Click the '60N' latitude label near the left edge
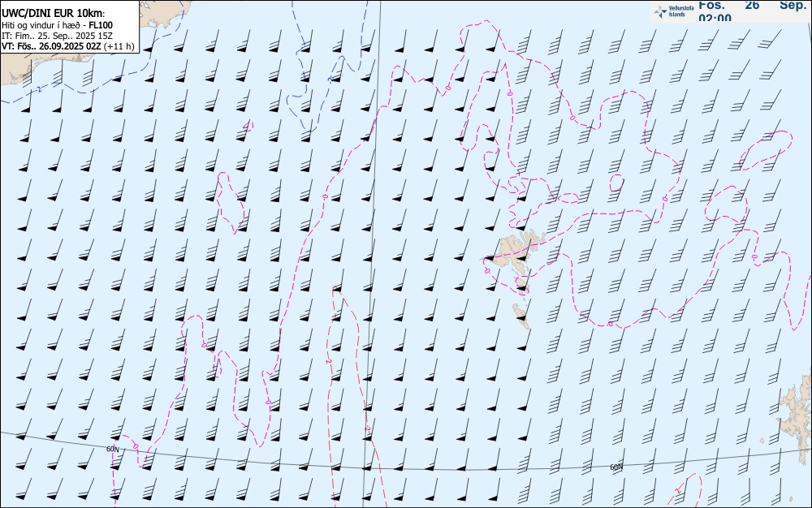This screenshot has width=812, height=508. (x=112, y=449)
